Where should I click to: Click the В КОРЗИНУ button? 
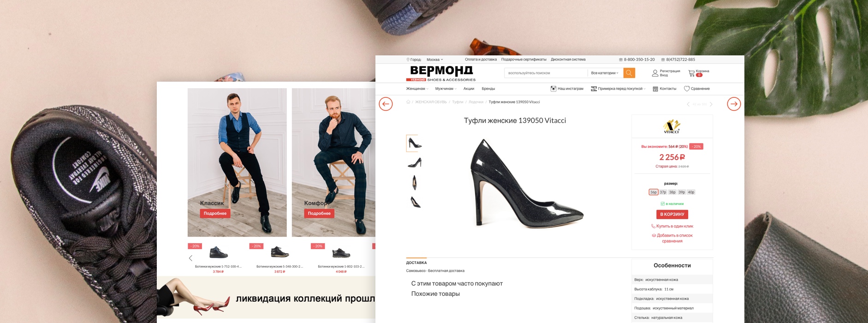coord(672,214)
